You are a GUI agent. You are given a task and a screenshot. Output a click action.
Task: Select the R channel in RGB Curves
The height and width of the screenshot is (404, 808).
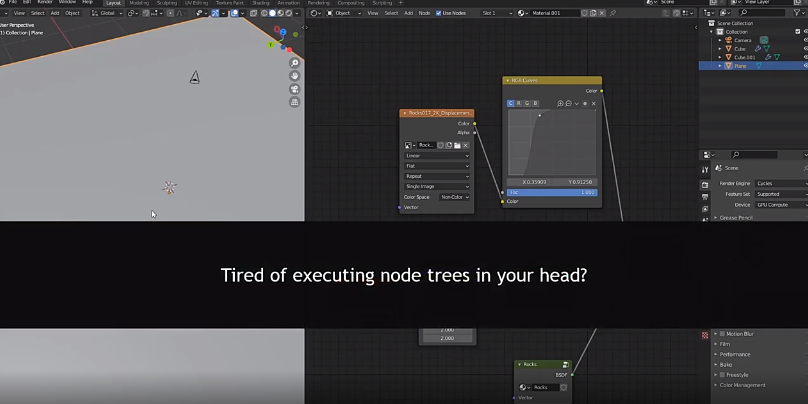(x=519, y=103)
